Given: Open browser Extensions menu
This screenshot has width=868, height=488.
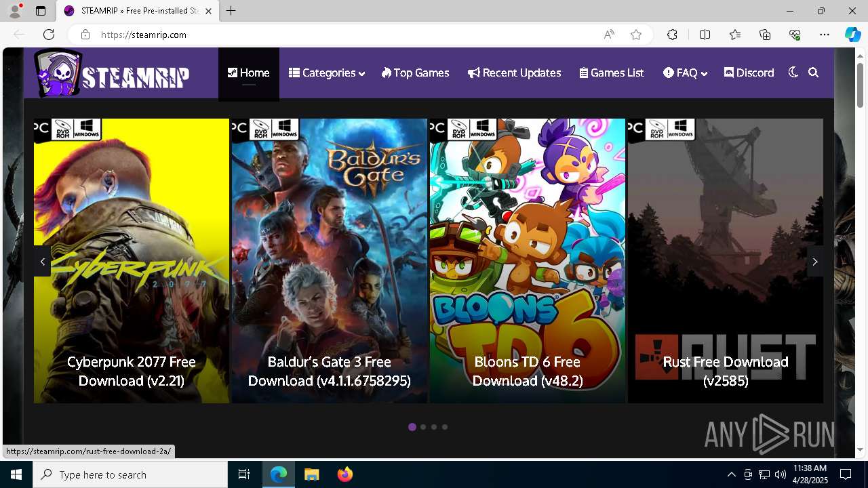Looking at the screenshot, I should 672,35.
